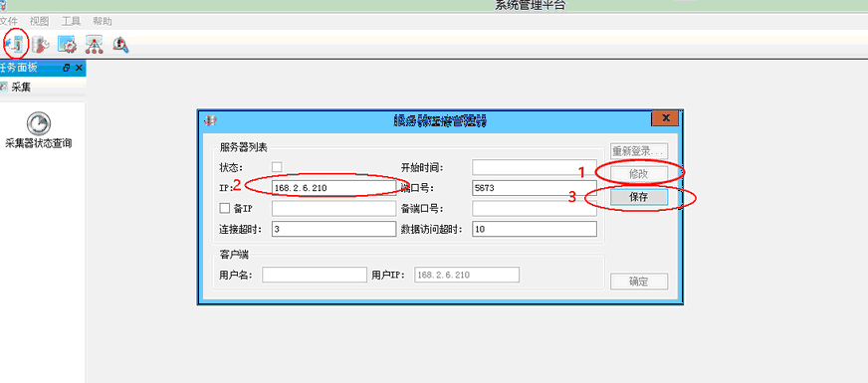Toggle the 状态 checkbox
The height and width of the screenshot is (383, 868).
[277, 167]
